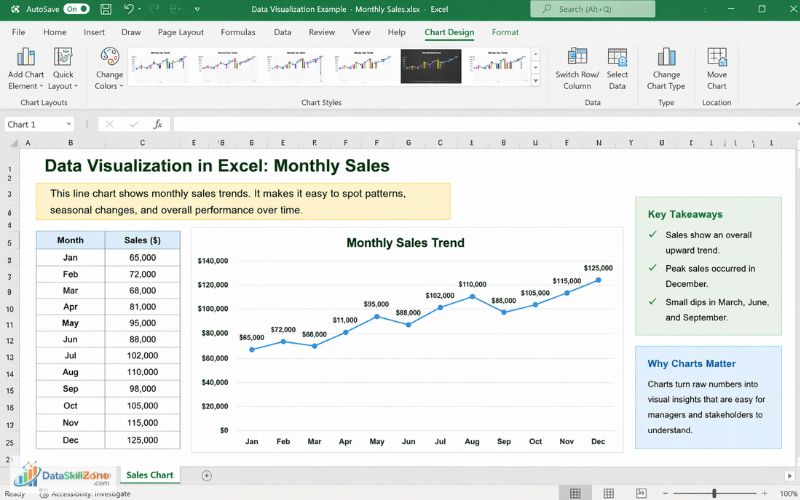Apply the dark background chart style thumbnail
The height and width of the screenshot is (500, 800).
pyautogui.click(x=431, y=66)
